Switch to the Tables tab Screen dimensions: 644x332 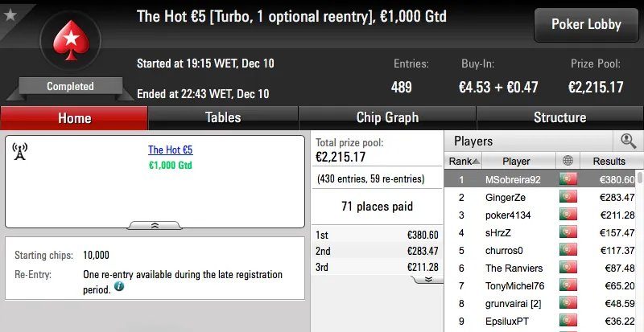pyautogui.click(x=223, y=117)
